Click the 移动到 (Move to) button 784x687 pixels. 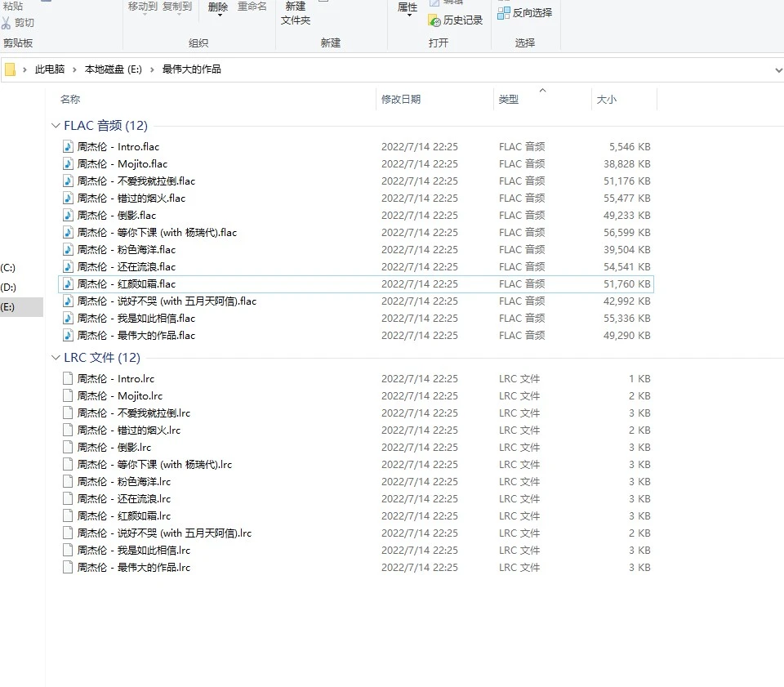(142, 7)
